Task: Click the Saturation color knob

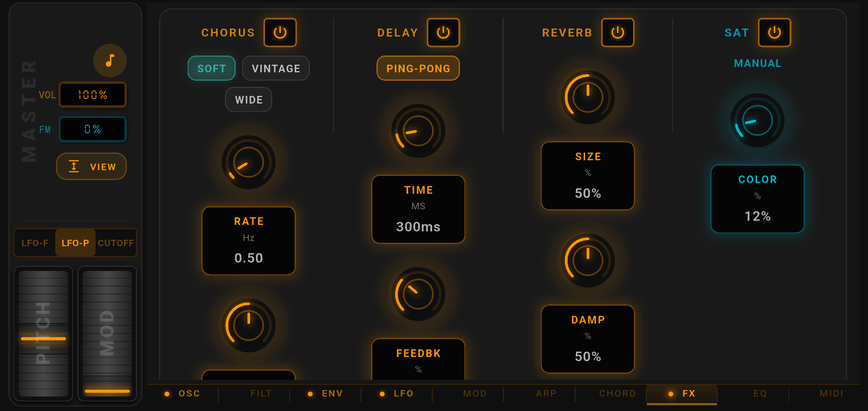Action: pos(757,121)
